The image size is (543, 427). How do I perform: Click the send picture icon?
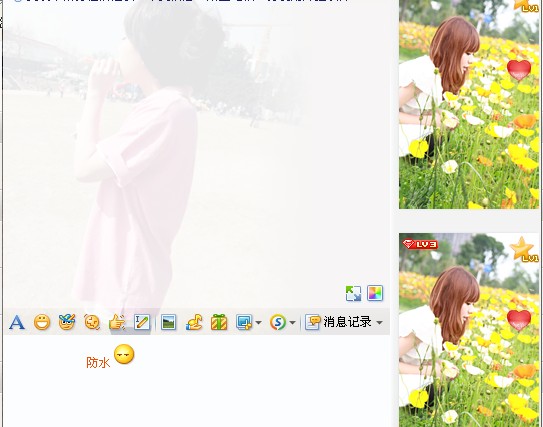click(x=168, y=322)
